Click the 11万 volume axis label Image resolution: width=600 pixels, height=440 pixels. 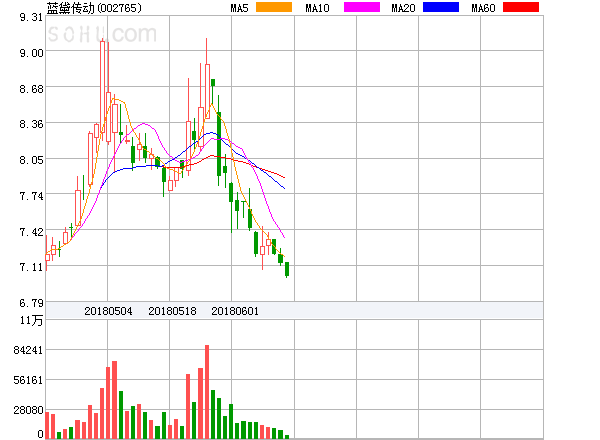click(31, 320)
